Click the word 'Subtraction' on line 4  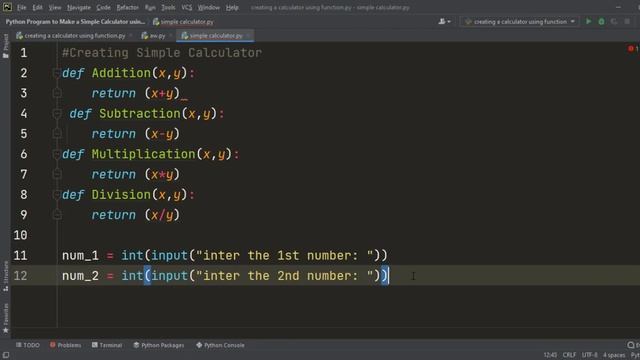click(140, 113)
